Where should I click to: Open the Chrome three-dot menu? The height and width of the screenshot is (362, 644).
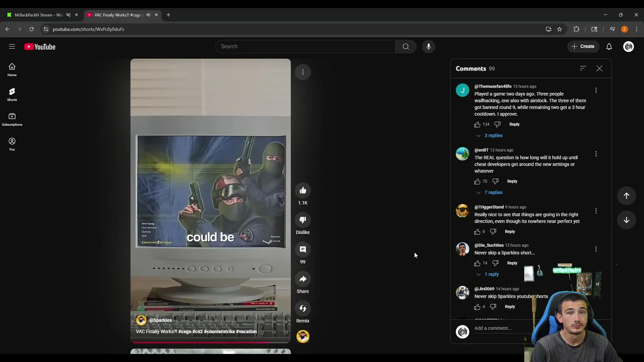(636, 29)
